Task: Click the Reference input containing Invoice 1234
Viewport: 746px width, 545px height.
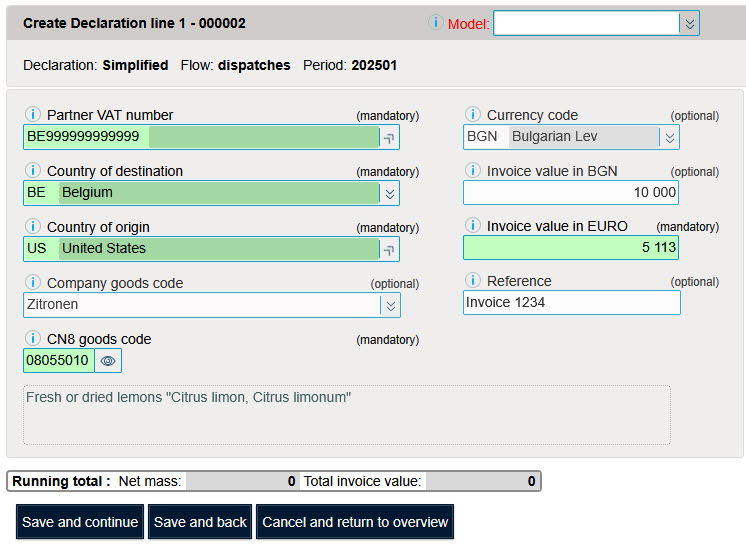Action: pos(570,302)
